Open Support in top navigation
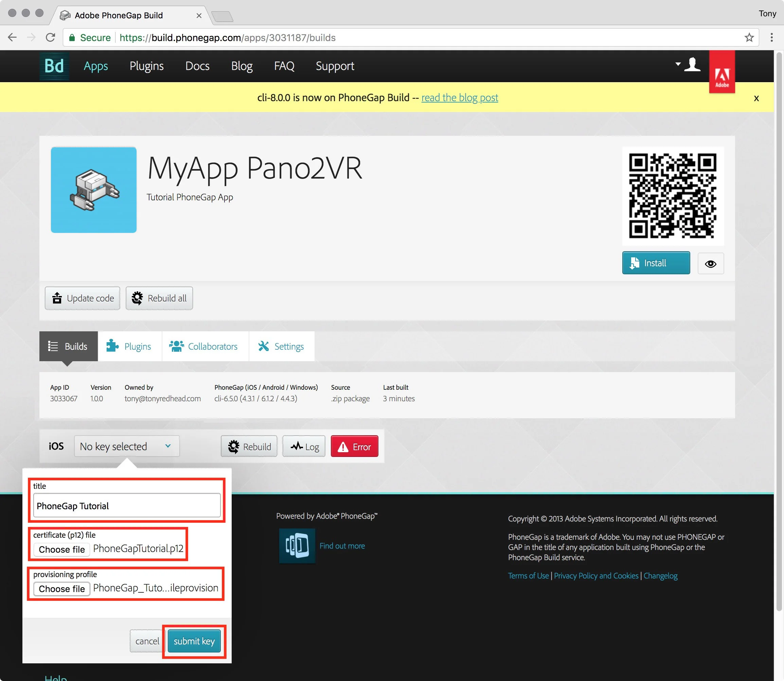This screenshot has width=784, height=681. [x=335, y=66]
